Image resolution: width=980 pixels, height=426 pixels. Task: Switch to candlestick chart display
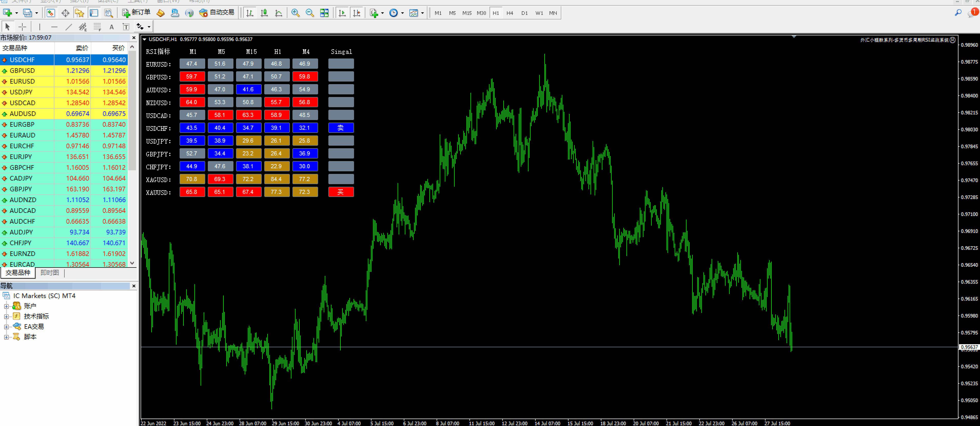pos(264,13)
